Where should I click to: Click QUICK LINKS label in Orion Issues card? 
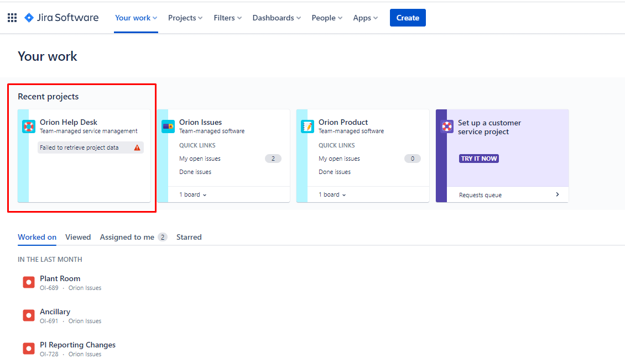click(197, 145)
